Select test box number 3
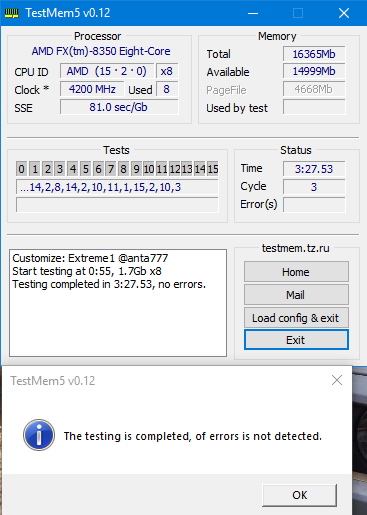The height and width of the screenshot is (515, 367). point(60,169)
